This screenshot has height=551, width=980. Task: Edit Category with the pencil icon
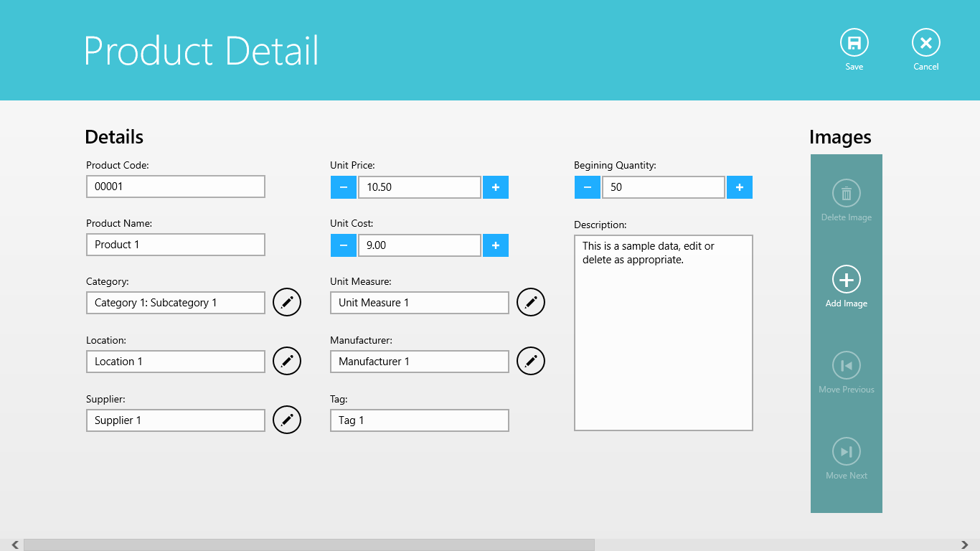tap(287, 303)
